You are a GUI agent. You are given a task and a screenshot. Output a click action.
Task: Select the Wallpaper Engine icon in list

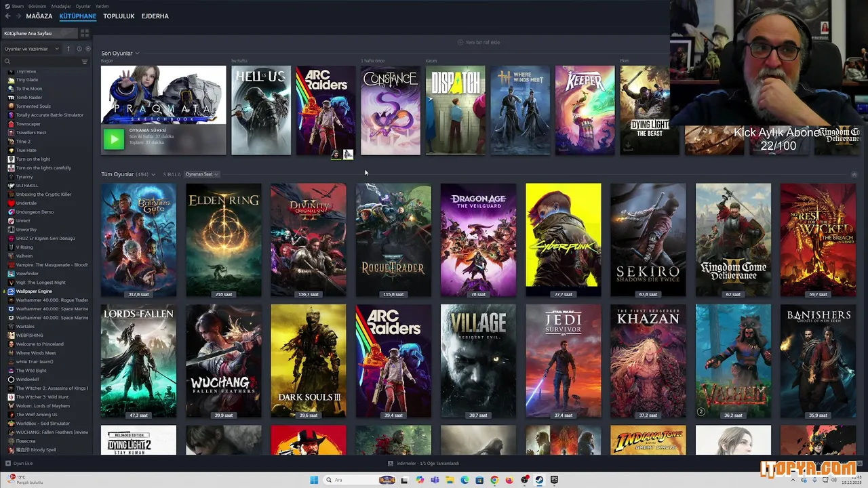click(11, 291)
